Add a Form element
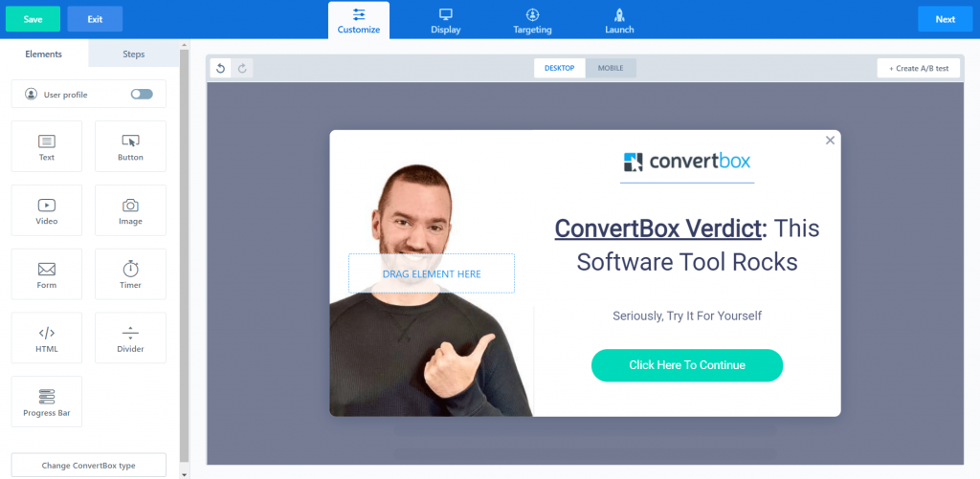 pyautogui.click(x=47, y=274)
